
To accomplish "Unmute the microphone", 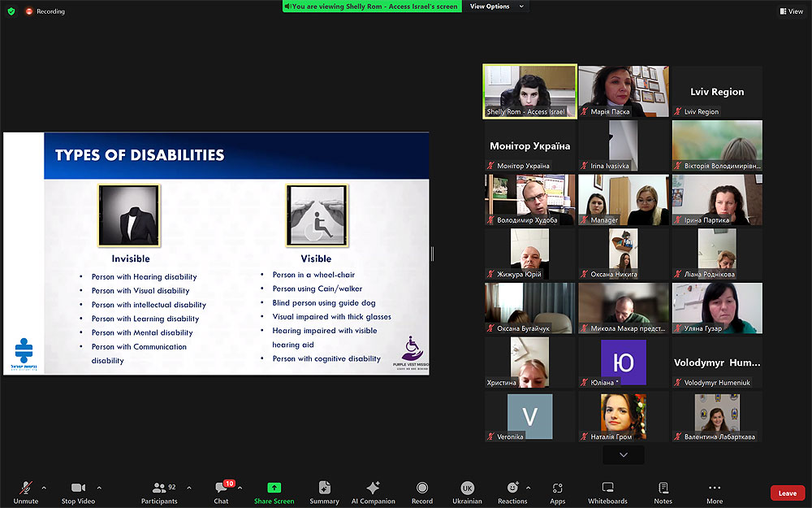I will (x=26, y=493).
